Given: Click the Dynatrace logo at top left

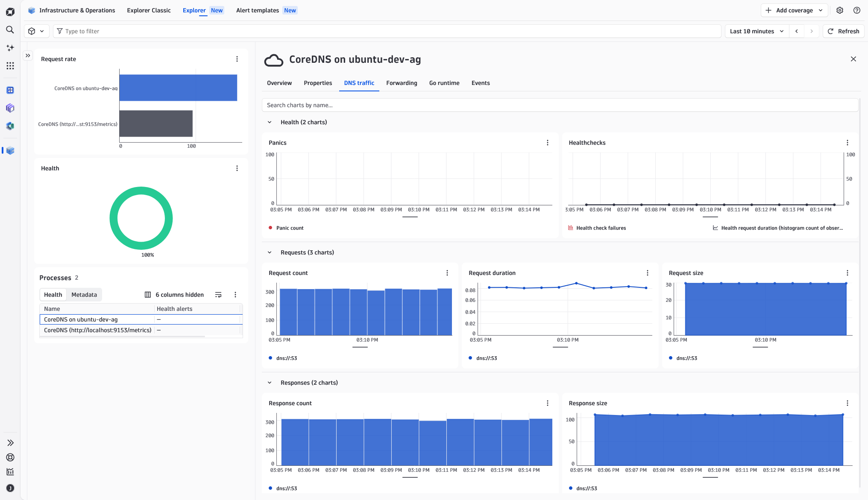Looking at the screenshot, I should click(10, 12).
